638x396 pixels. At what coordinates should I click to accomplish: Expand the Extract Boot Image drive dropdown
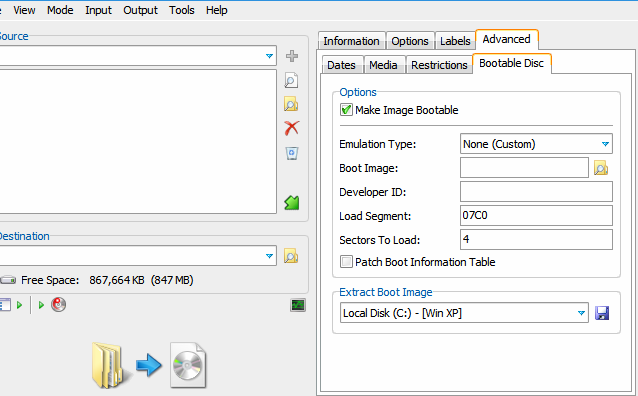[464, 313]
